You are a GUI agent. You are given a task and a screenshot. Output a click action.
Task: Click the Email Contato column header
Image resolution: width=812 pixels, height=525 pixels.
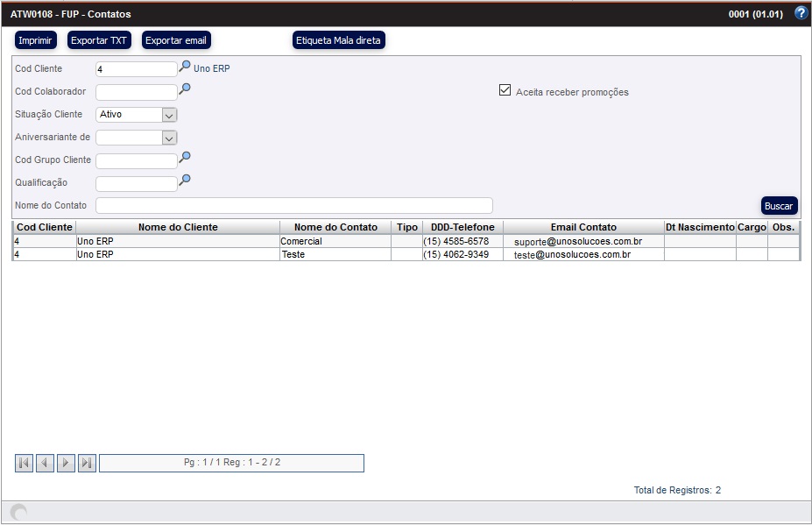click(583, 227)
